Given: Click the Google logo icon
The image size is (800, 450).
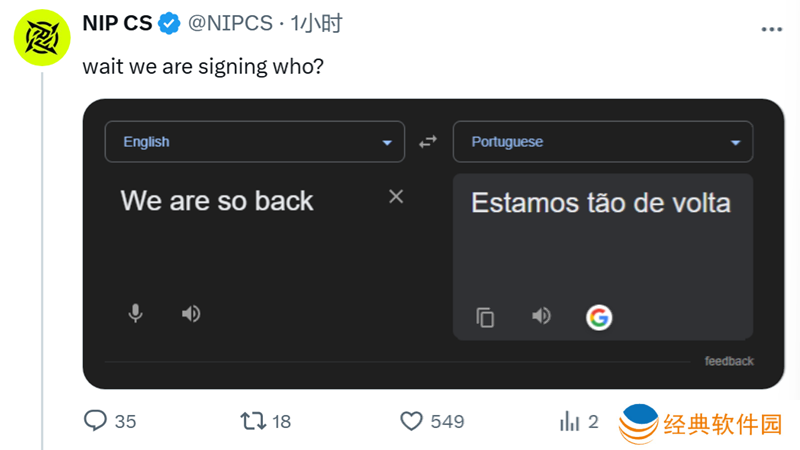Looking at the screenshot, I should click(598, 317).
